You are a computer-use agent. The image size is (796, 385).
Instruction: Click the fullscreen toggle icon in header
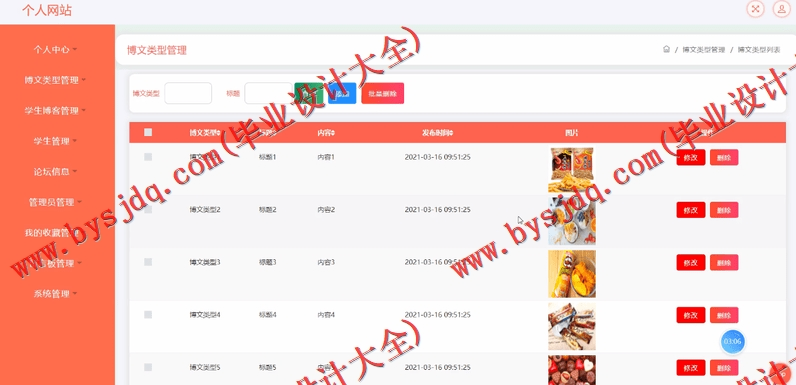[x=755, y=9]
